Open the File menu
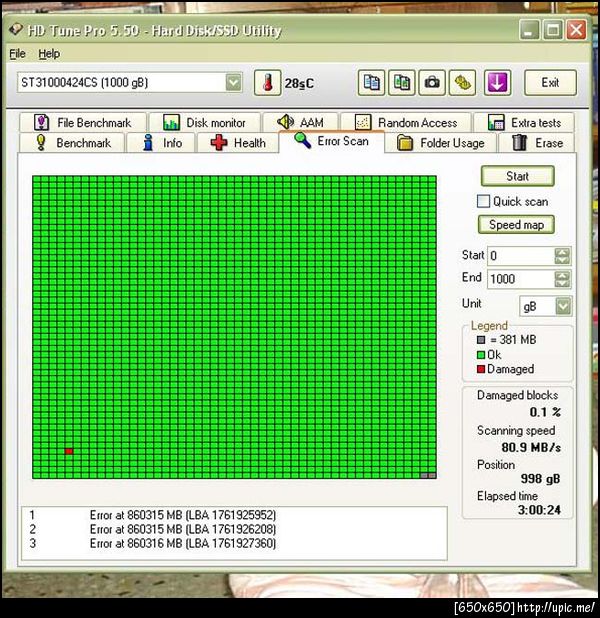This screenshot has width=600, height=618. (17, 54)
